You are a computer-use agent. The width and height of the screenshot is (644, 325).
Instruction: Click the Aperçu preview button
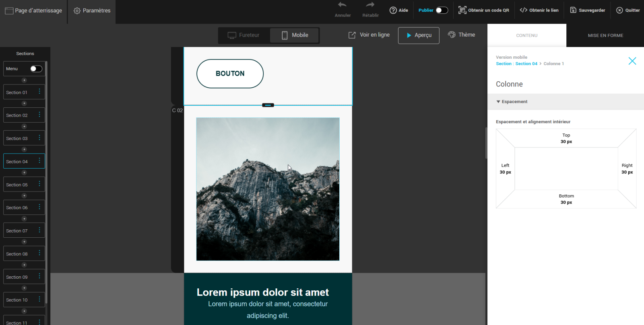pyautogui.click(x=419, y=35)
